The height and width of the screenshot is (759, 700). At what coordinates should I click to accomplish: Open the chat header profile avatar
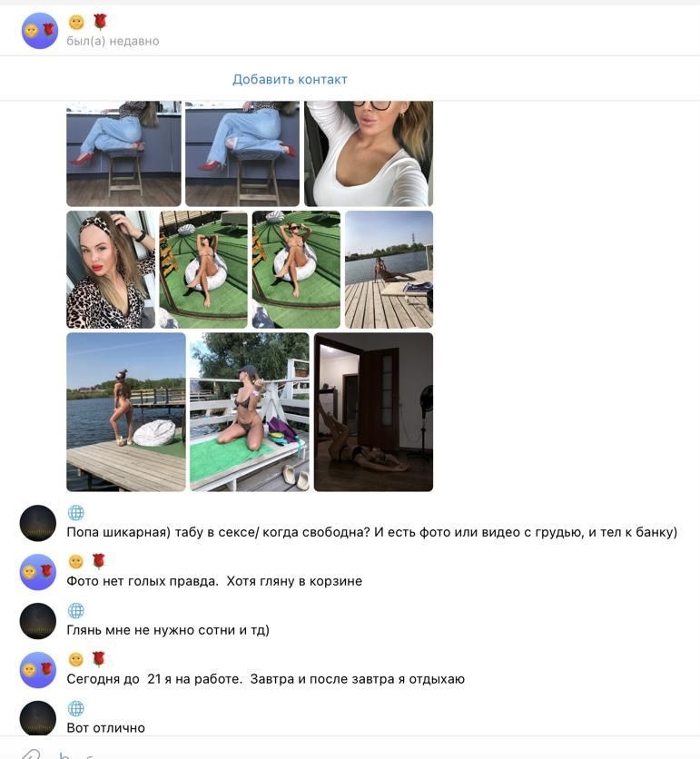click(40, 31)
